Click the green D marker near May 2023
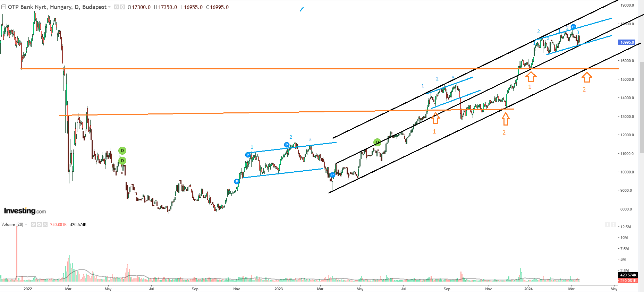 [377, 142]
